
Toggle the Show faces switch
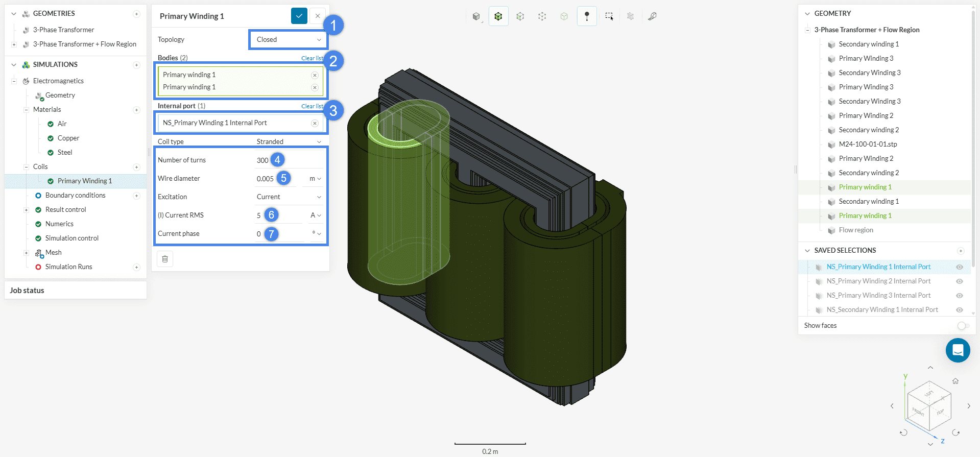[x=963, y=326]
